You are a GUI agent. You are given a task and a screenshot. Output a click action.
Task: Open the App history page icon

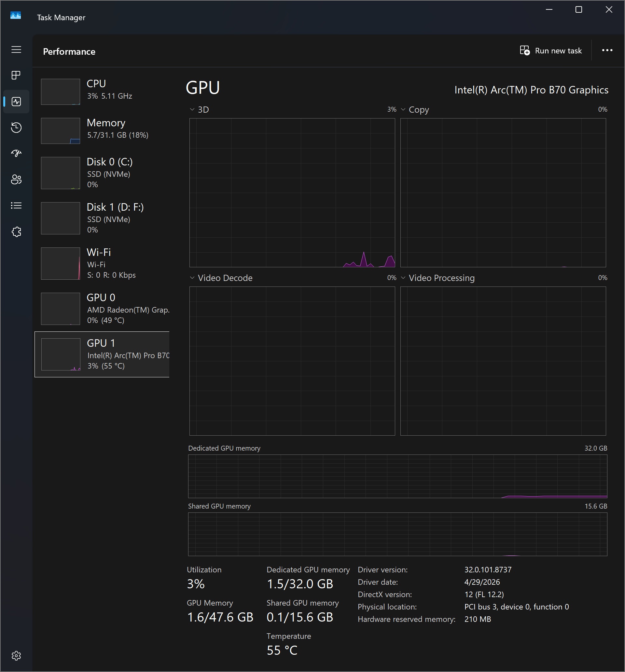[16, 127]
